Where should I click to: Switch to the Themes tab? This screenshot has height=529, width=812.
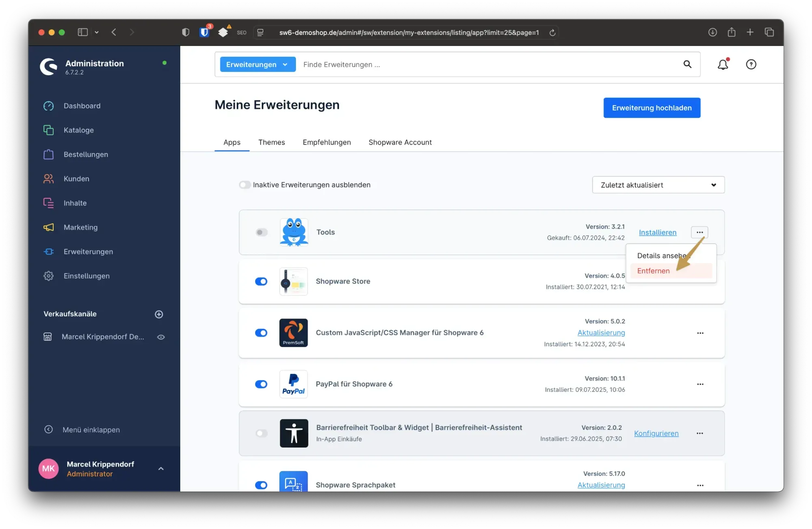(271, 143)
